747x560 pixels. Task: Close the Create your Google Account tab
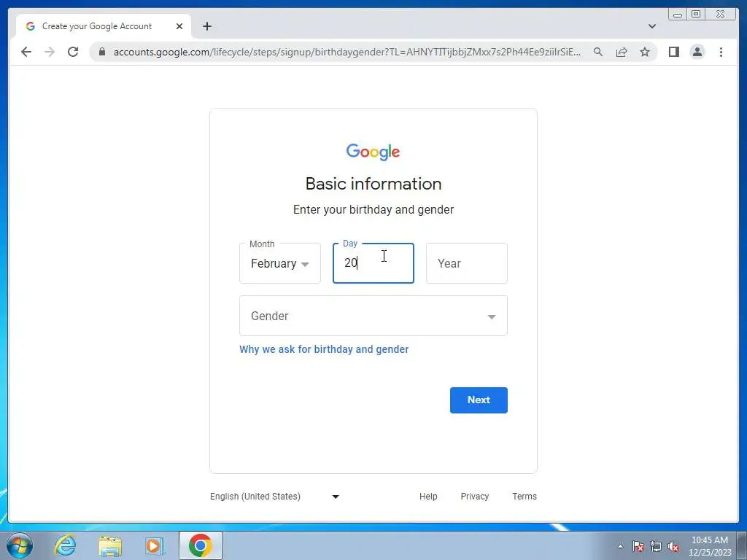tap(179, 26)
